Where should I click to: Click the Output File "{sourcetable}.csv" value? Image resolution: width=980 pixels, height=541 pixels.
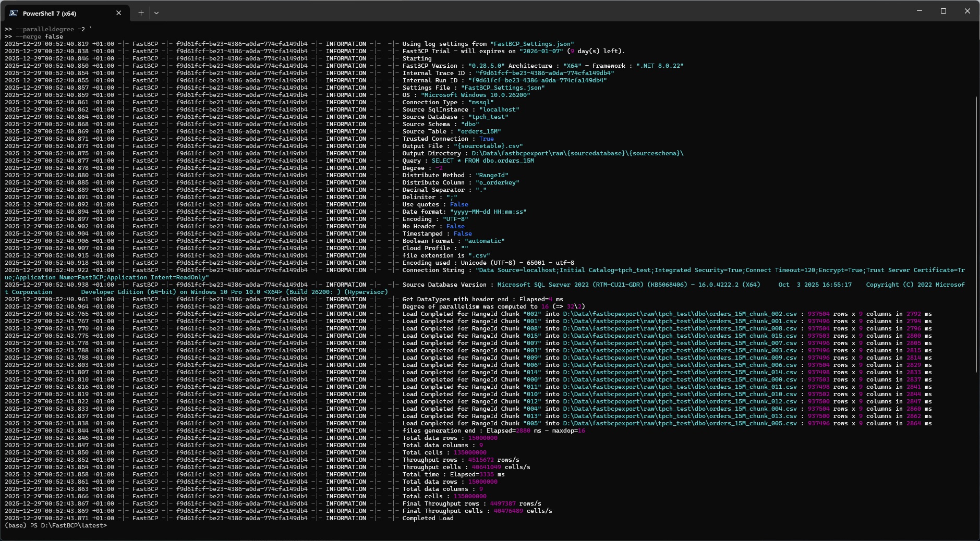point(488,146)
